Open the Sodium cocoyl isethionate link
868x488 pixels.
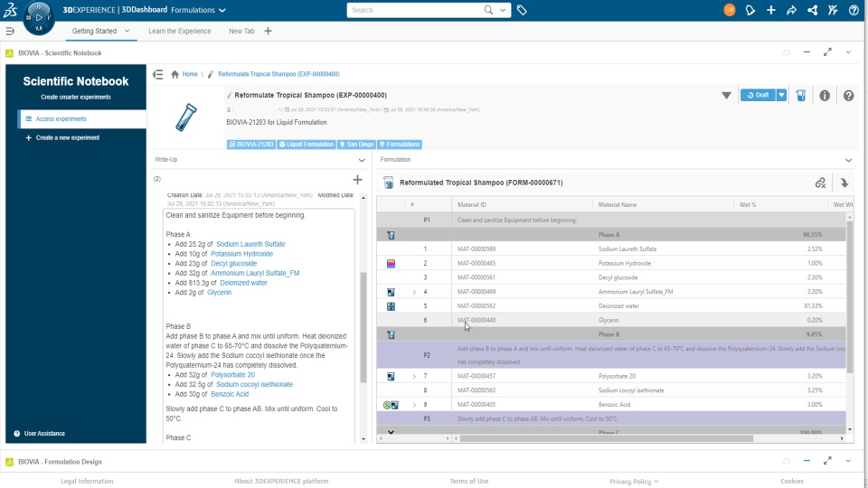click(254, 385)
